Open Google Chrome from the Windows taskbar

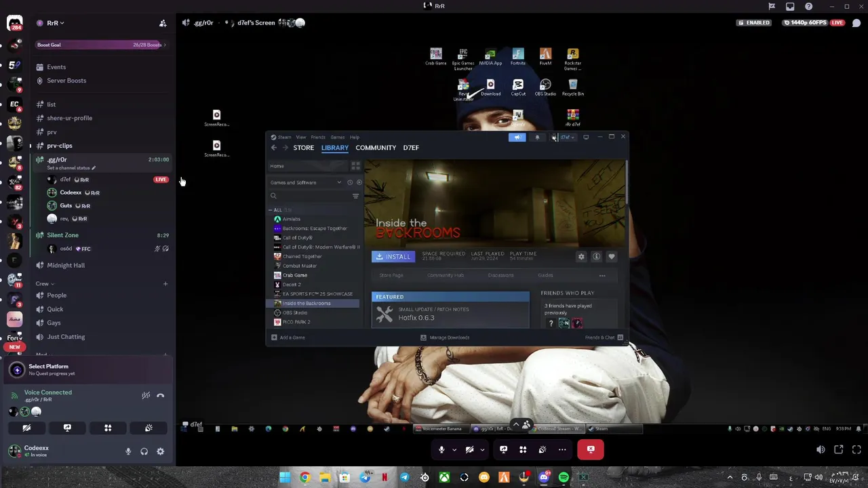click(304, 478)
